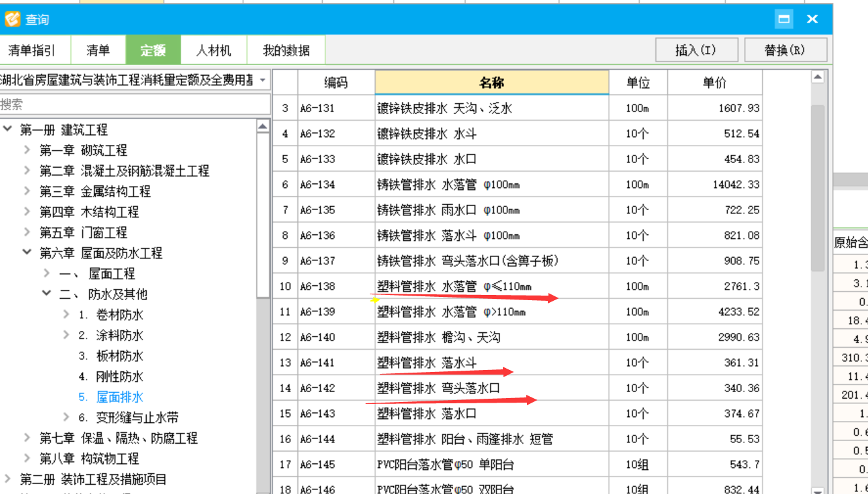868x494 pixels.
Task: Expand the 一、屋面工程 node
Action: pyautogui.click(x=46, y=273)
